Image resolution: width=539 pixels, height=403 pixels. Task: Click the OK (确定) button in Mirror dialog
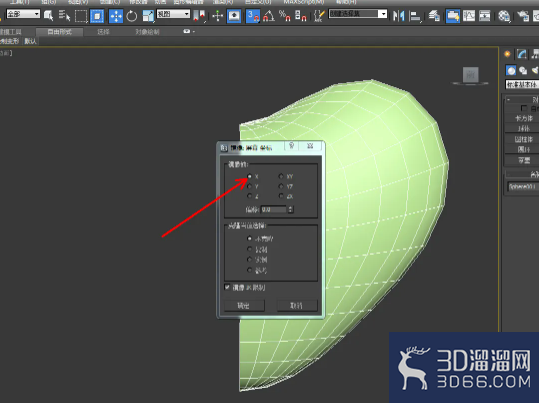pyautogui.click(x=244, y=305)
